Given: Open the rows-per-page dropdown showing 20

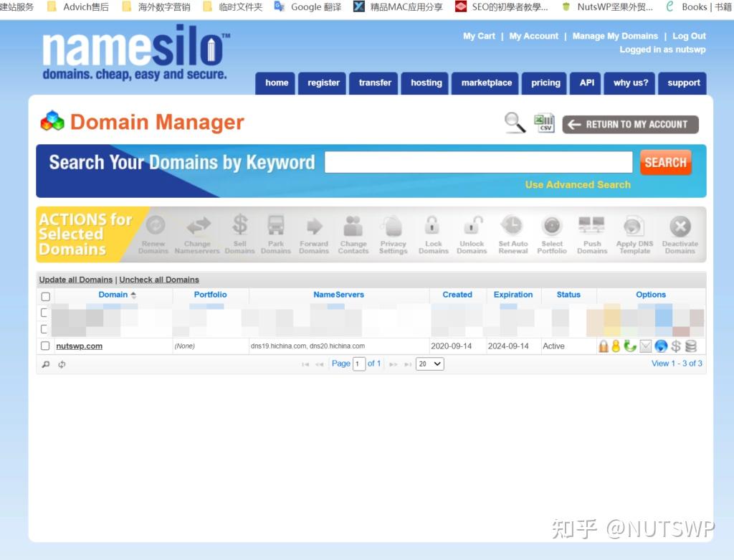Looking at the screenshot, I should [430, 364].
